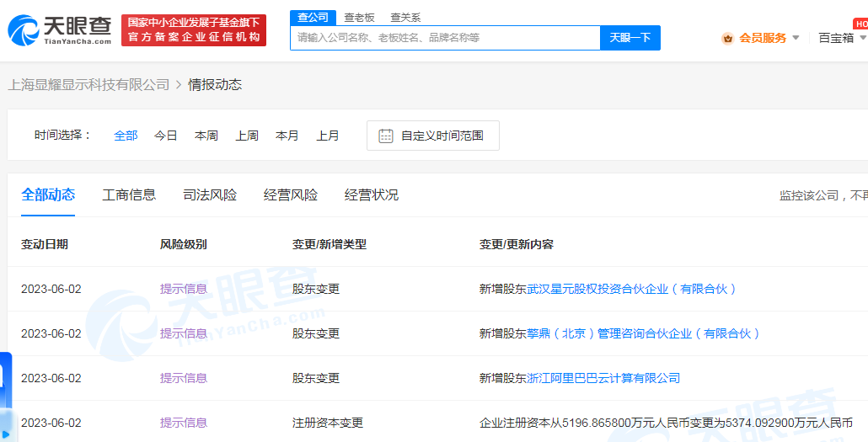Click 注册资本变更 type cell
Viewport: 868px width, 442px height.
(x=328, y=423)
